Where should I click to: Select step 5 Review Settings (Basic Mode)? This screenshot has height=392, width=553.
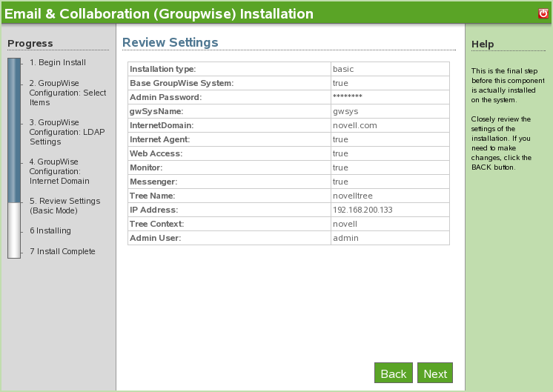[x=65, y=205]
